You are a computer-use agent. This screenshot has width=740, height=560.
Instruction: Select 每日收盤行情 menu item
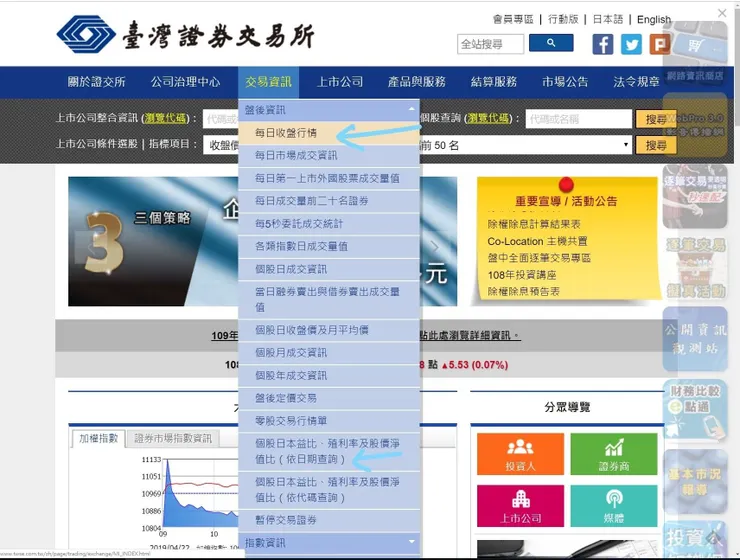pos(329,133)
